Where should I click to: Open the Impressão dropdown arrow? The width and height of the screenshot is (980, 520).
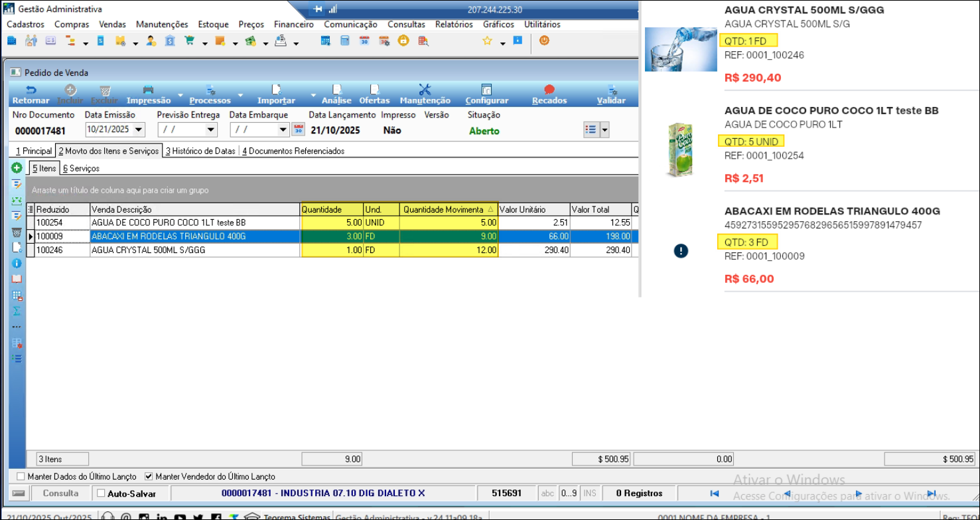pyautogui.click(x=180, y=96)
